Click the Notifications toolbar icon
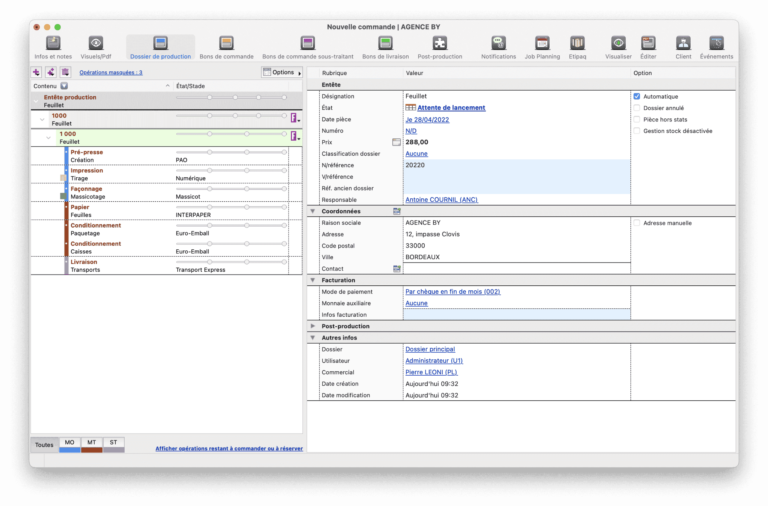768x506 pixels. click(x=498, y=43)
